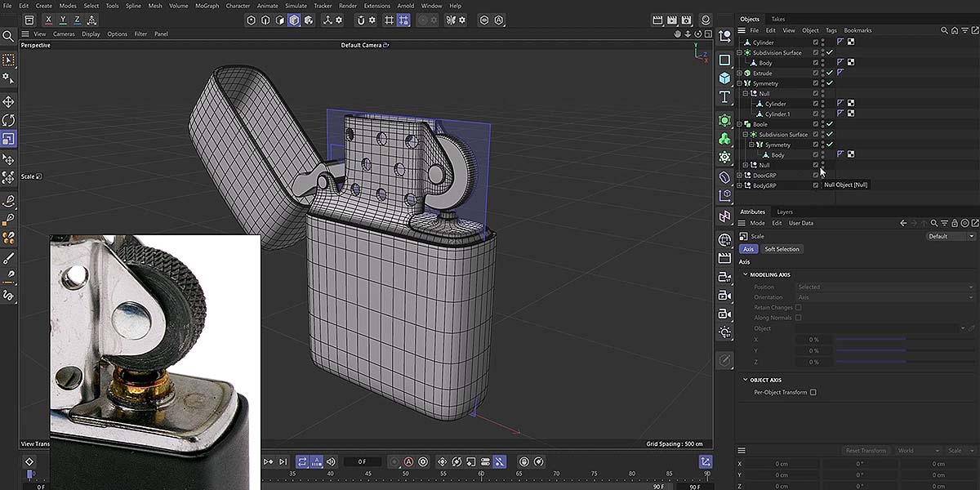Click the current frame field showing 0 F
Viewport: 980px width, 490px height.
point(362,462)
